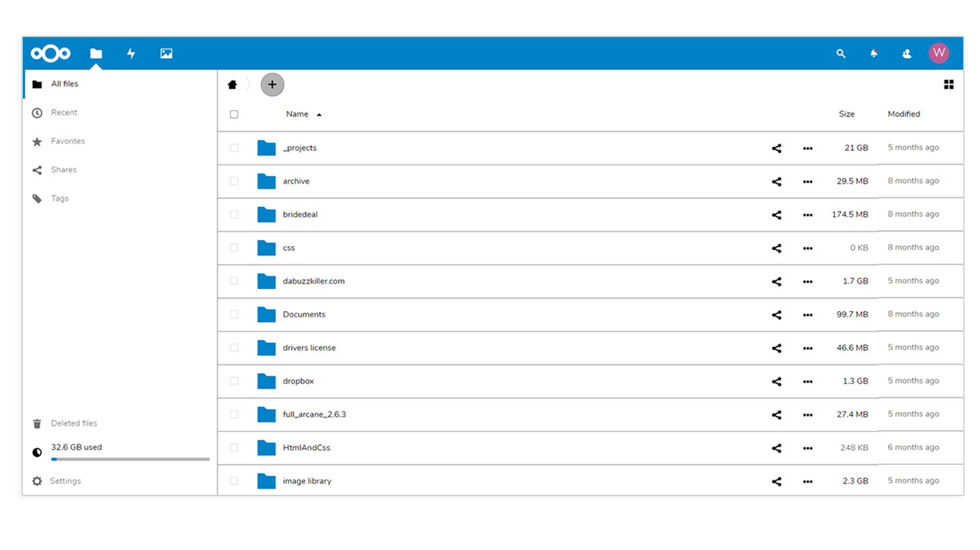980x550 pixels.
Task: Open Settings at the sidebar bottom
Action: [65, 481]
